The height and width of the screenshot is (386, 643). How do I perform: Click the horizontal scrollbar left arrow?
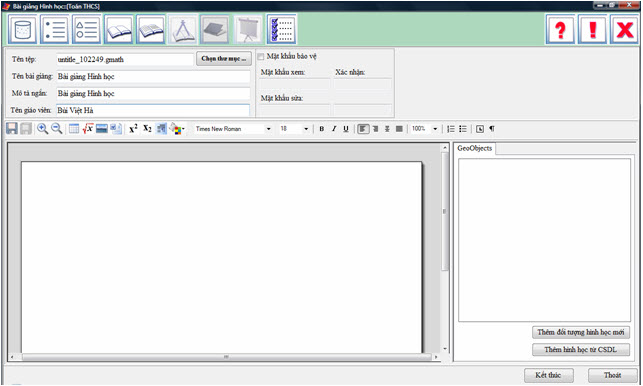(12, 357)
